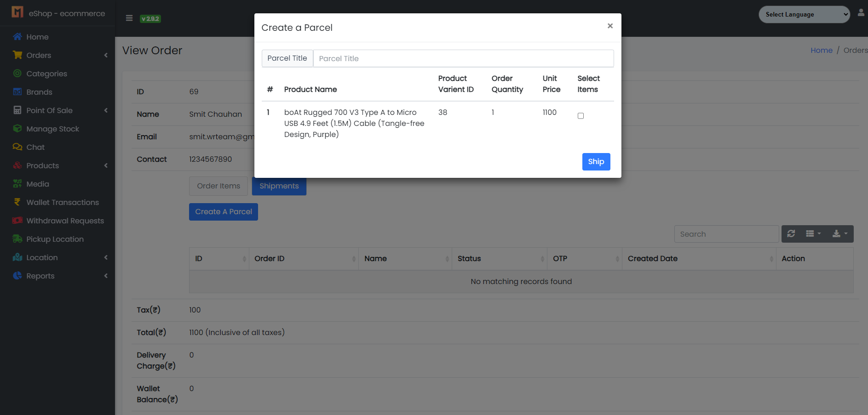Click the Wallet Transactions rupee icon
This screenshot has height=415, width=868.
click(17, 202)
